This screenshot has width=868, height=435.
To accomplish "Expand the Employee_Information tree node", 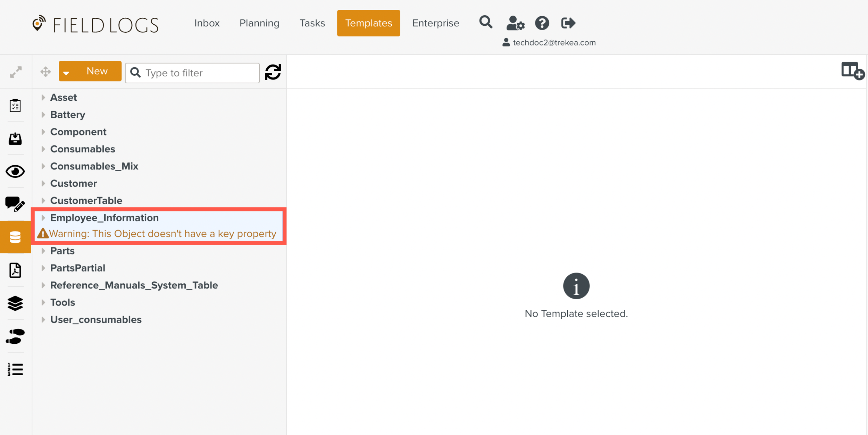I will coord(43,218).
